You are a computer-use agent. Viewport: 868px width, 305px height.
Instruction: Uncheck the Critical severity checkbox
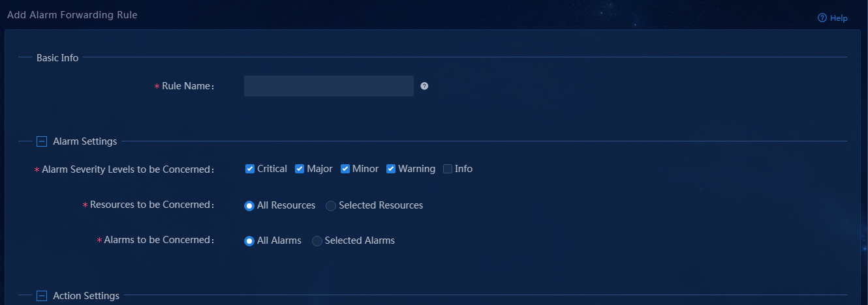(x=250, y=169)
